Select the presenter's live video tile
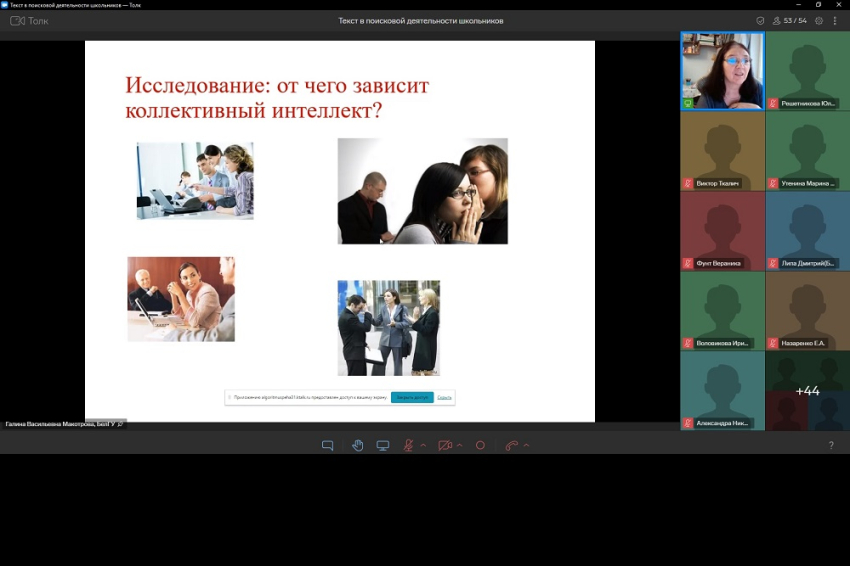This screenshot has width=850, height=566. [723, 71]
